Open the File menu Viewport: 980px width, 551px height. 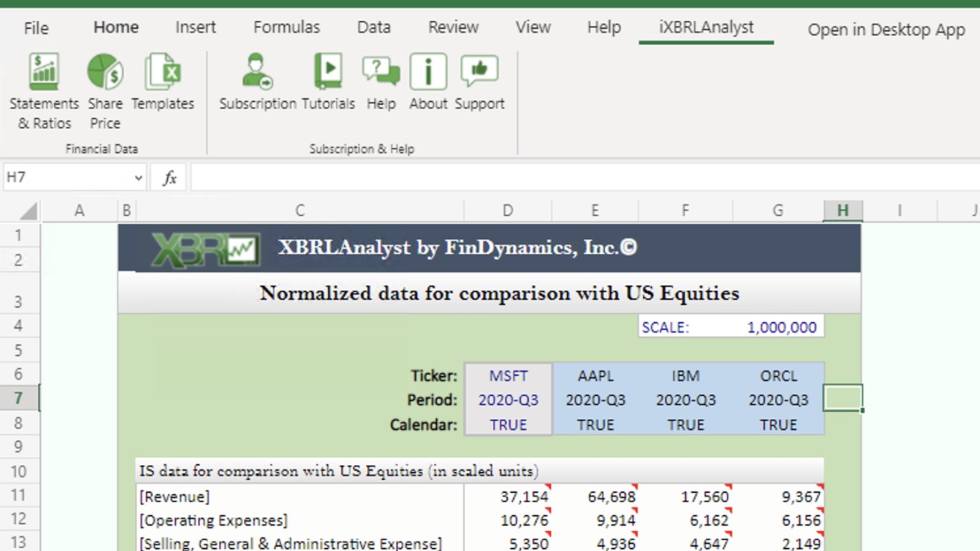click(36, 28)
